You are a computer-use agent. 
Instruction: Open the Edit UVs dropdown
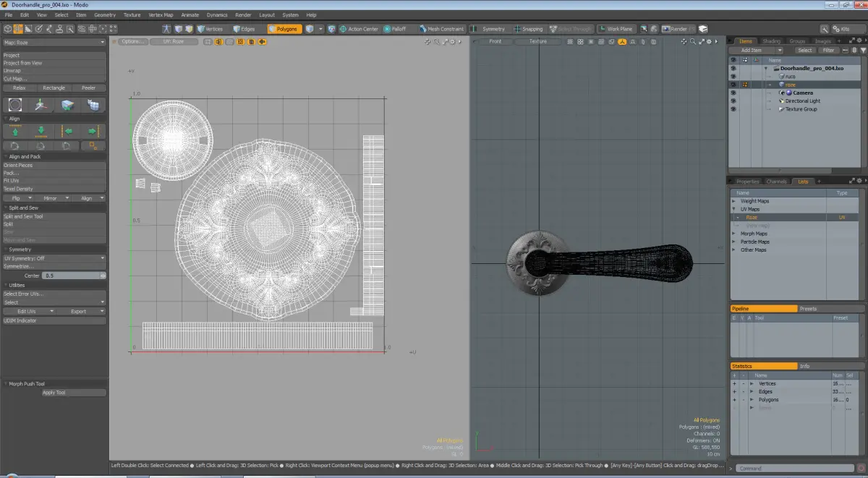28,311
